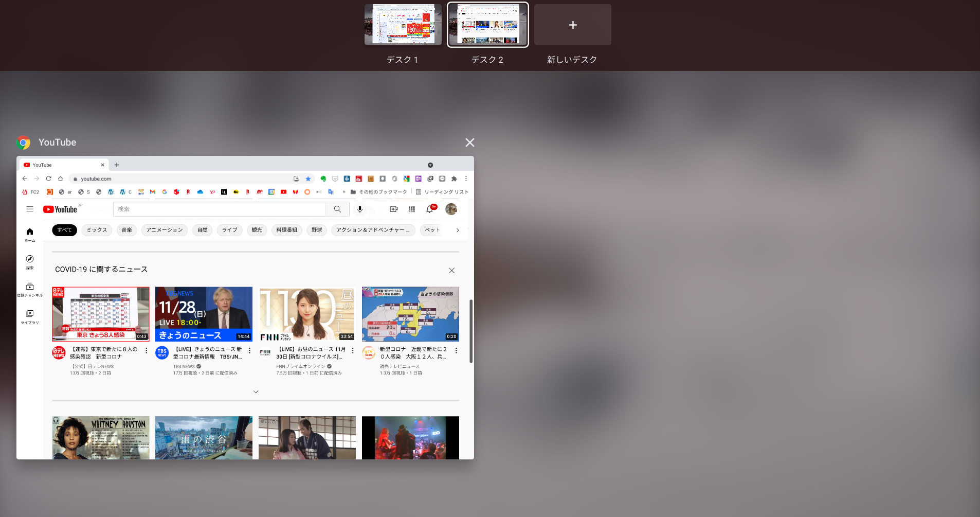Open その他のブックマーク folder
Screen dimensions: 980x517
pyautogui.click(x=379, y=192)
